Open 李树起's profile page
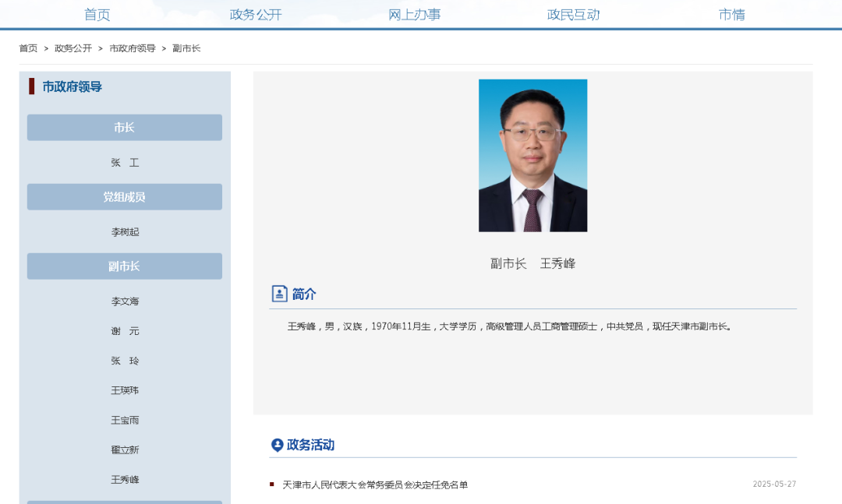The image size is (842, 504). tap(125, 231)
